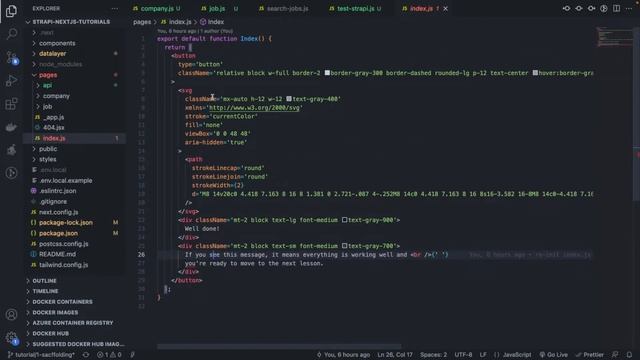
Task: Expand the TIMELINE section
Action: (45, 291)
